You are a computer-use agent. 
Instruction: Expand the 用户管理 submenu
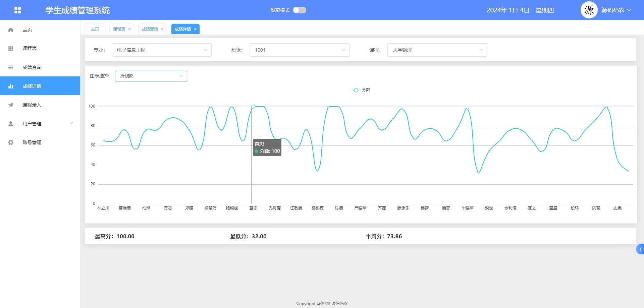[x=71, y=123]
